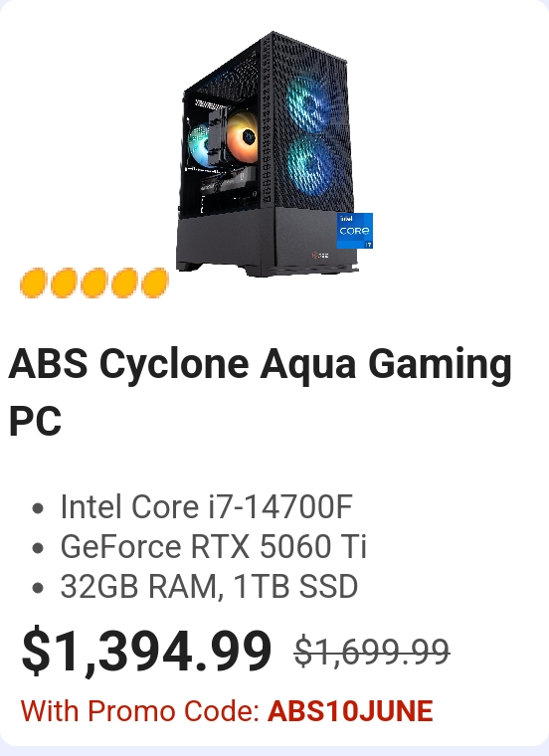Click the 32GB RAM, 1TB SSD spec line

click(209, 587)
